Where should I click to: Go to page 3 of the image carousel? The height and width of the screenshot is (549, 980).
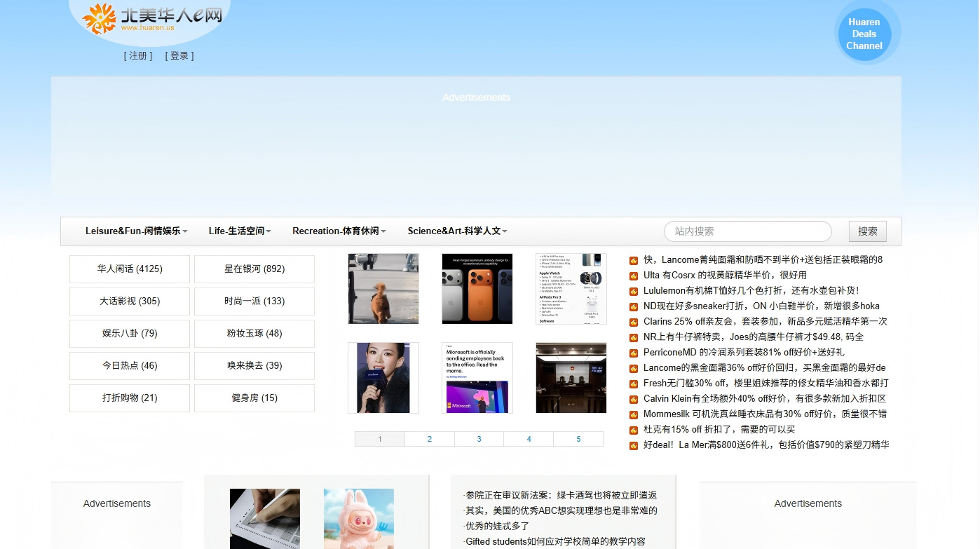479,439
